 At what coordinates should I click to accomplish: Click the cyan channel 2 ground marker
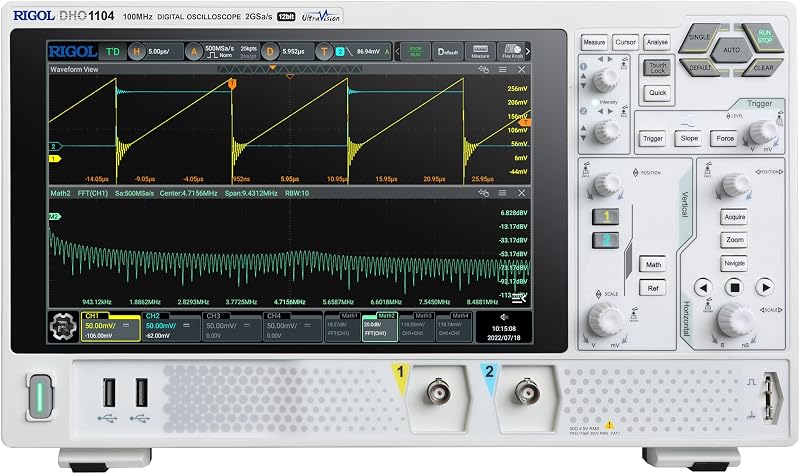pyautogui.click(x=55, y=146)
